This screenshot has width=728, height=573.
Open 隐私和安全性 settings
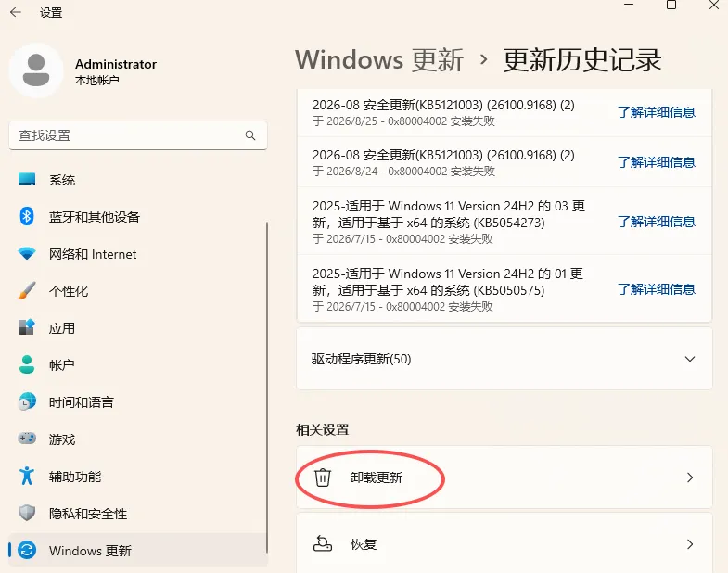(138, 514)
